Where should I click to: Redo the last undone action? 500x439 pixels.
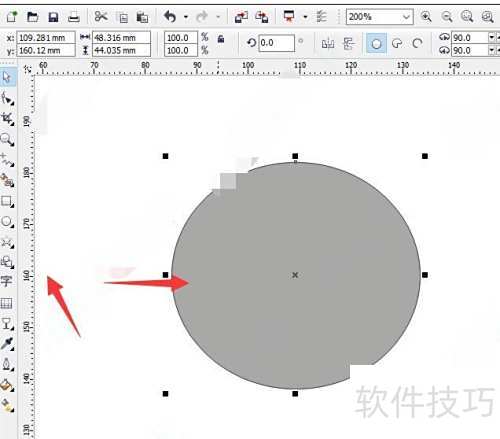(x=202, y=16)
